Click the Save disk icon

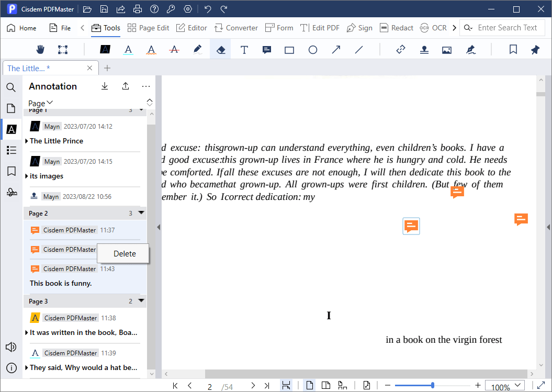pos(104,9)
